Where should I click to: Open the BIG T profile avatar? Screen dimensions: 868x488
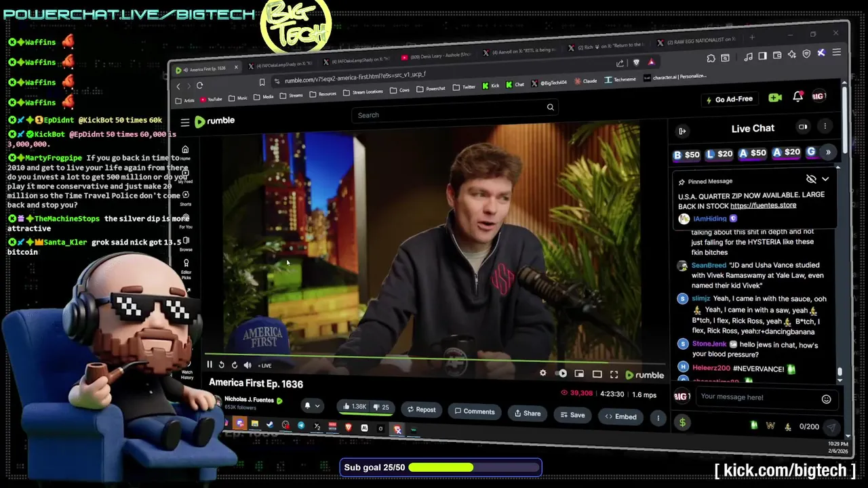coord(818,96)
